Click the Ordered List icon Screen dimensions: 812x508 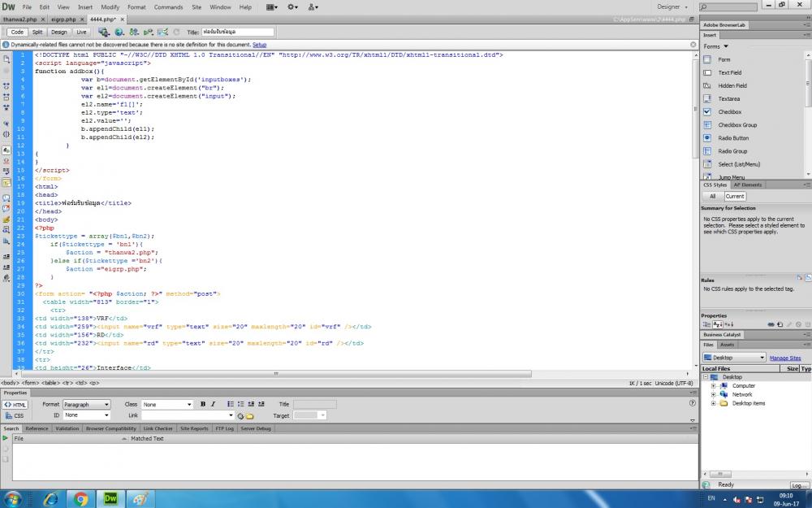241,404
